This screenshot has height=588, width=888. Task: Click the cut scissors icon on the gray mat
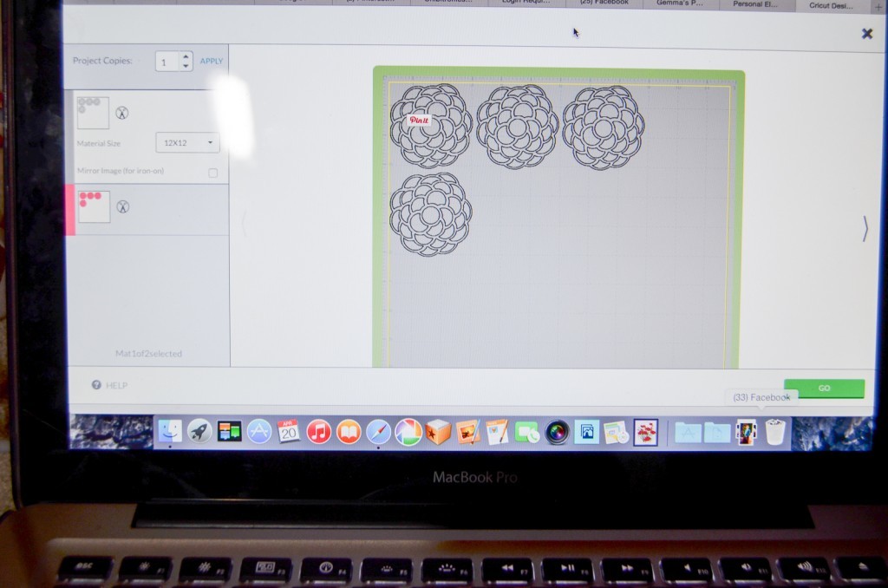pos(121,113)
